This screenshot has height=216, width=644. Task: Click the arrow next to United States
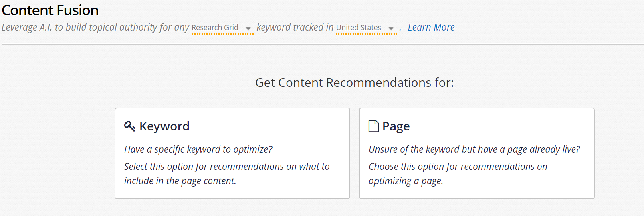[x=391, y=29]
